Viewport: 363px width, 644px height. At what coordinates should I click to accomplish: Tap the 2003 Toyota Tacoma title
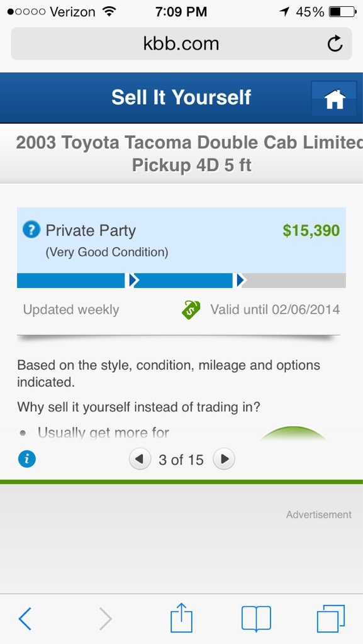[x=190, y=154]
